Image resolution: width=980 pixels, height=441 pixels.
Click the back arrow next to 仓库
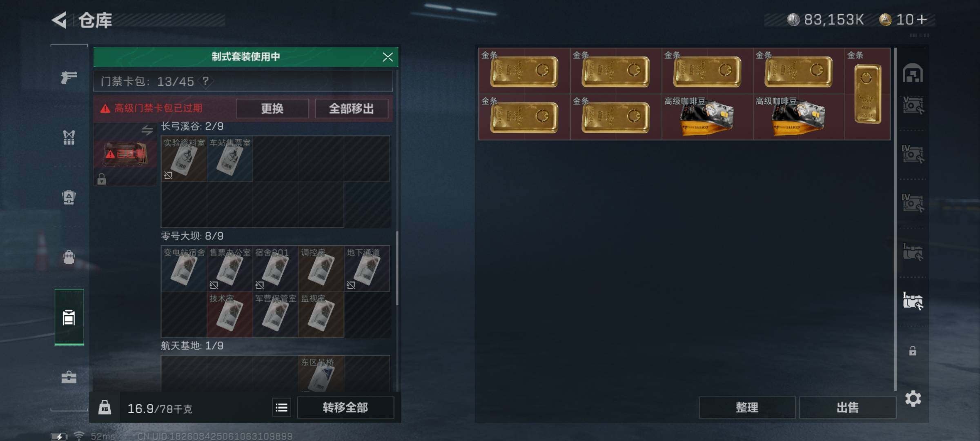tap(60, 20)
